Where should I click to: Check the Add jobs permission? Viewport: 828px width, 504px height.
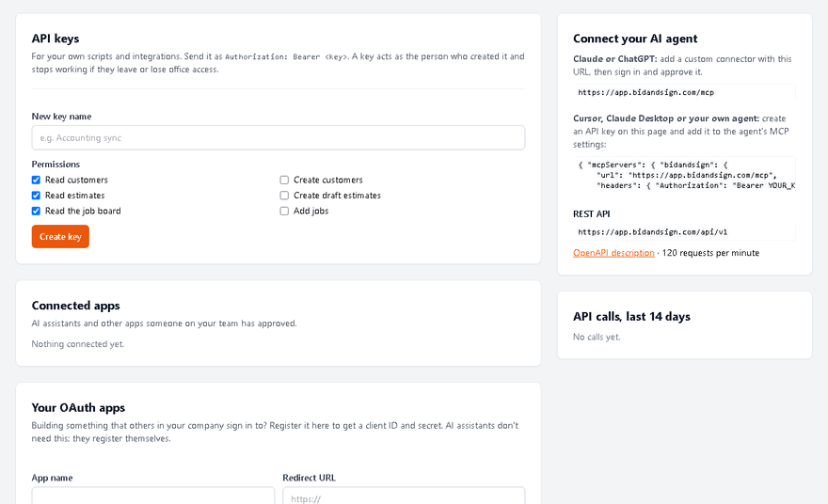pos(284,212)
